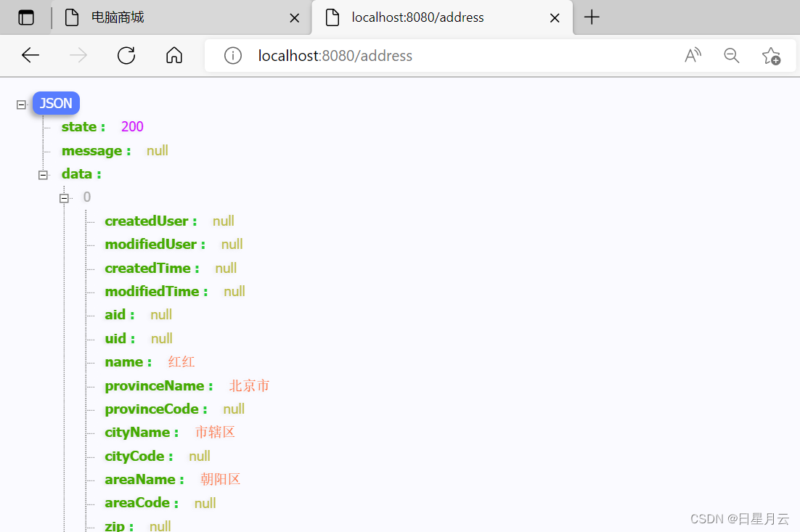The image size is (800, 532).
Task: Close the 电脑商城 tab
Action: pyautogui.click(x=294, y=18)
